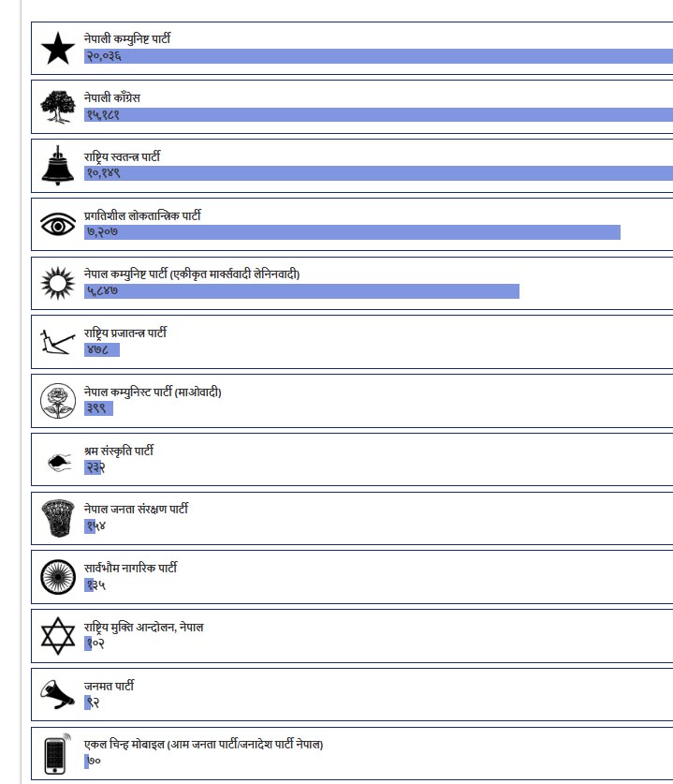Click the basket (डोको) party symbol
Viewport: 673px width, 784px height.
(58, 518)
